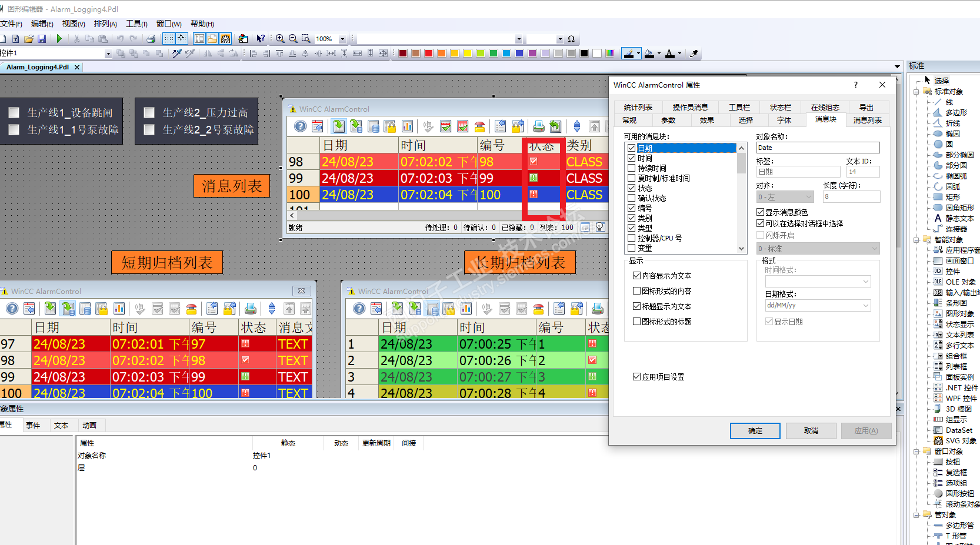
Task: Toggle 内容显示为文本 checkbox
Action: pos(636,276)
